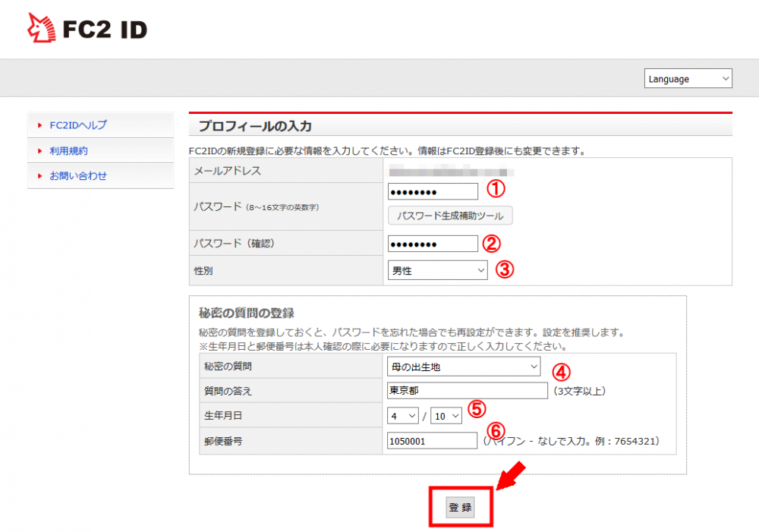Screen dimensions: 759x532
Task: Click the パスワード（確認） label
Action: coord(235,244)
